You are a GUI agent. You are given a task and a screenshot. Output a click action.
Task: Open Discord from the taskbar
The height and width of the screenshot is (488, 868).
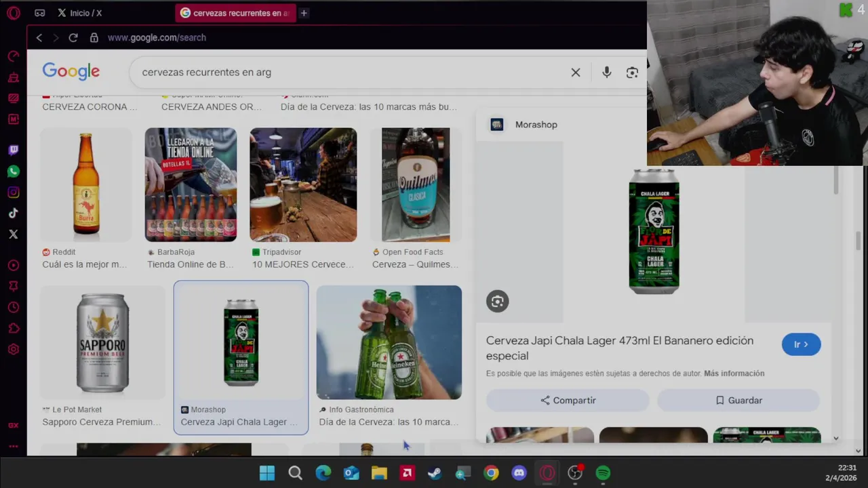point(519,473)
